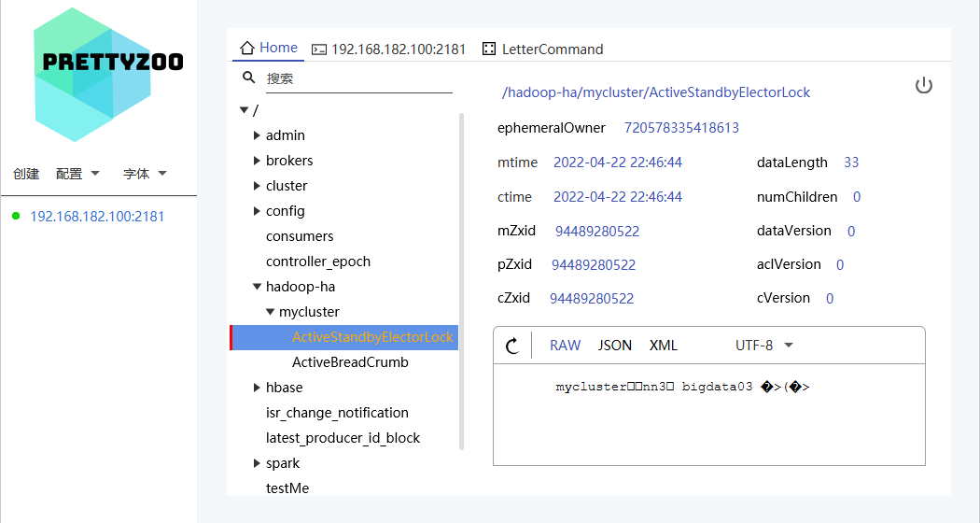Viewport: 980px width, 523px height.
Task: Click the dataLength value 33
Action: pos(851,162)
